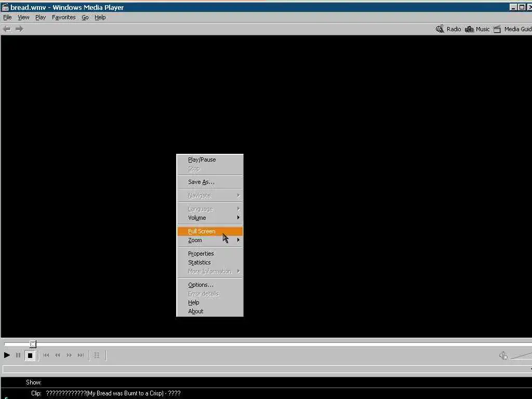Click the Play button in playback controls
Screen dimensions: 532x399
pyautogui.click(x=7, y=355)
